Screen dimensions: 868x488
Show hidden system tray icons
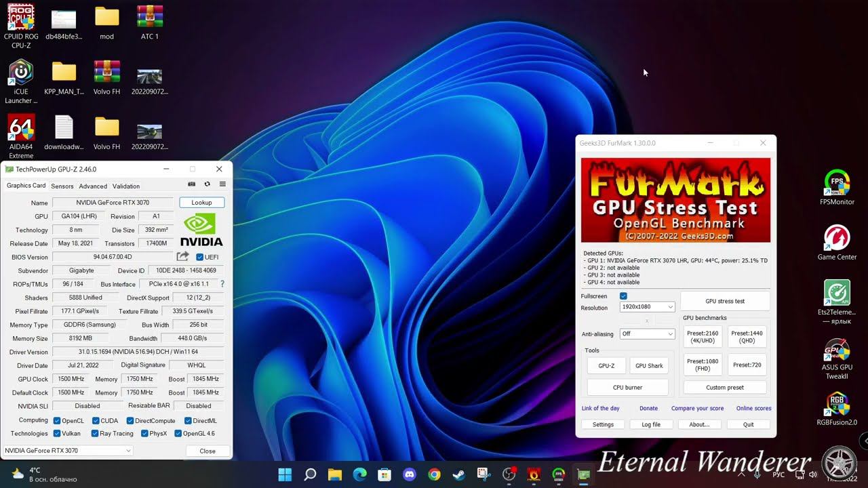741,474
